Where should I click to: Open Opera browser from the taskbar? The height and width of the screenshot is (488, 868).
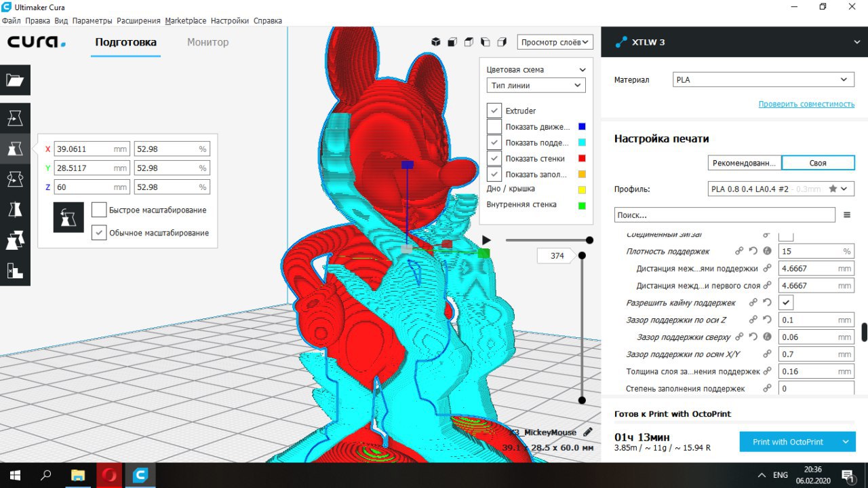tap(109, 475)
